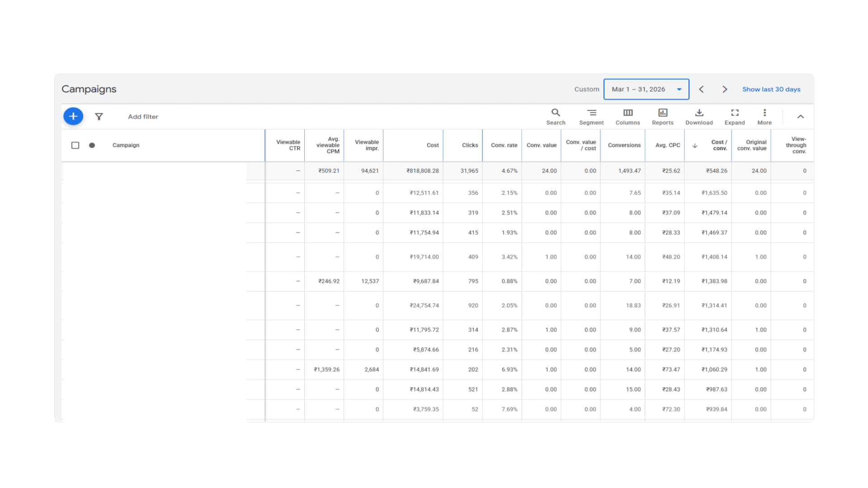Sort by Conv. rate column header
The height and width of the screenshot is (488, 868).
click(x=504, y=145)
